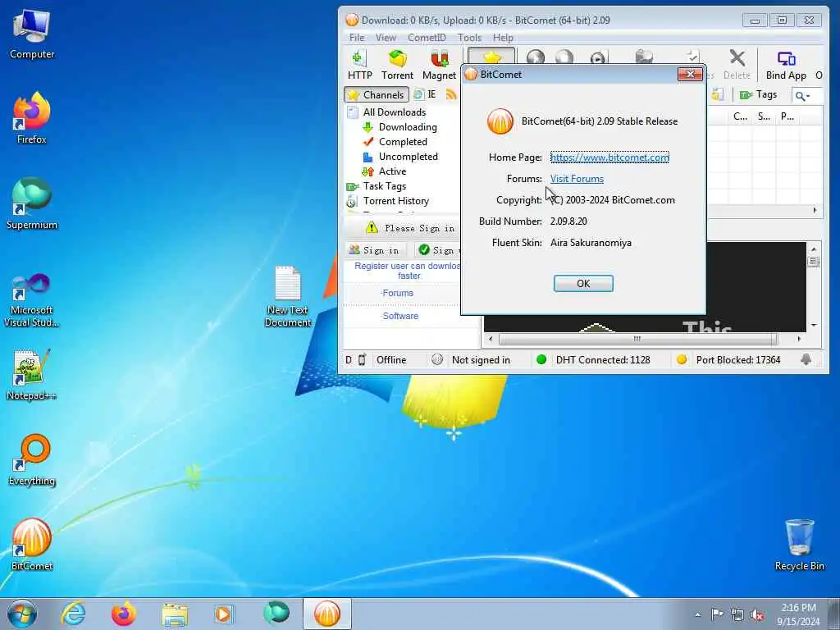This screenshot has height=630, width=840.
Task: Select the Channels star tab
Action: (x=376, y=95)
